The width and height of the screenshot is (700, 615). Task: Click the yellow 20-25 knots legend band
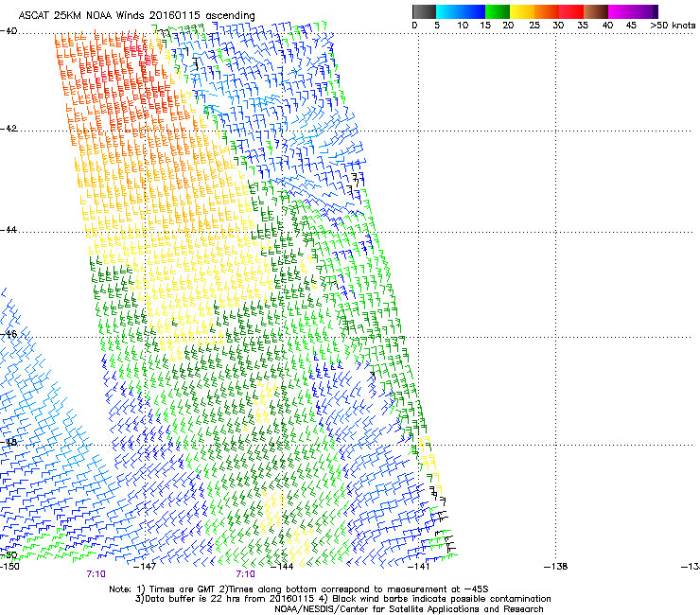522,11
